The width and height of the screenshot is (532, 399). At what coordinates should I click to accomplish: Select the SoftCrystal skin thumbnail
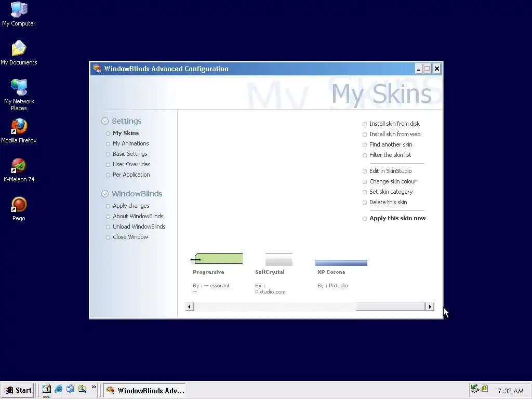279,260
